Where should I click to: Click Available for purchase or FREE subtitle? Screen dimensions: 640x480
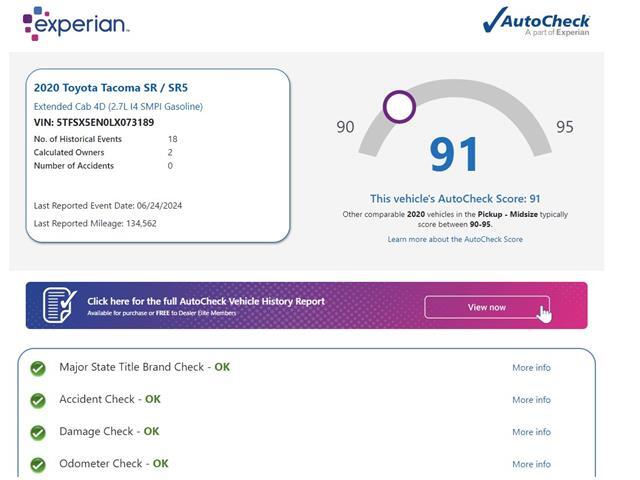click(x=162, y=313)
